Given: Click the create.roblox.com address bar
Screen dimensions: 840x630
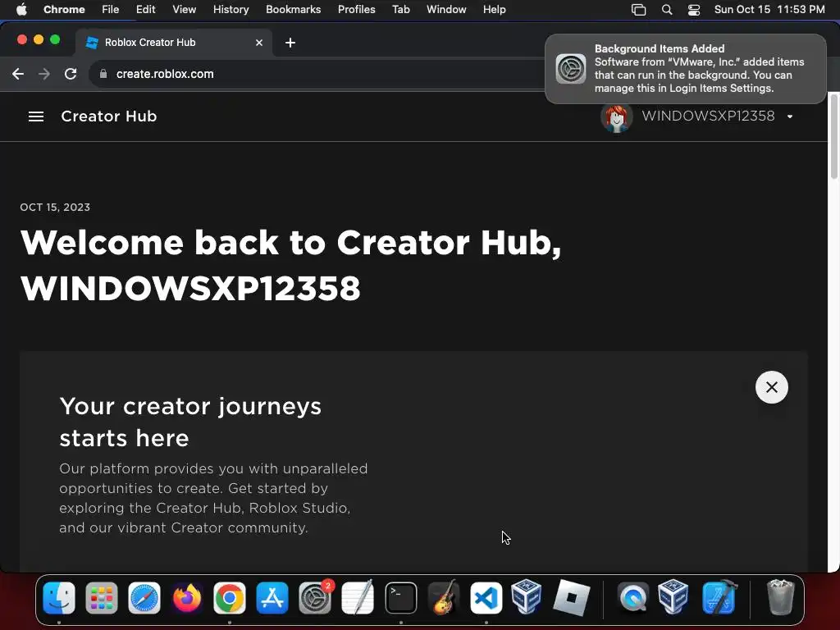Looking at the screenshot, I should pos(316,74).
